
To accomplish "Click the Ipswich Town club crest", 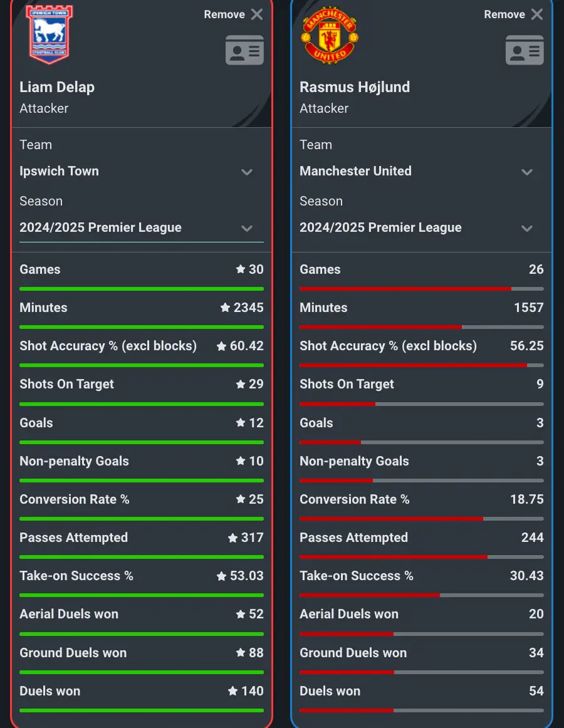I will pyautogui.click(x=48, y=34).
